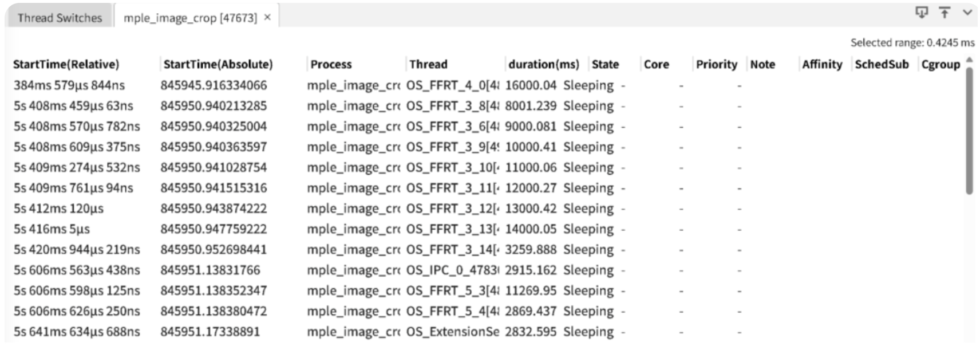Viewport: 980px width, 354px height.
Task: Sort by StartTime(Absolute) column header
Action: click(x=218, y=64)
